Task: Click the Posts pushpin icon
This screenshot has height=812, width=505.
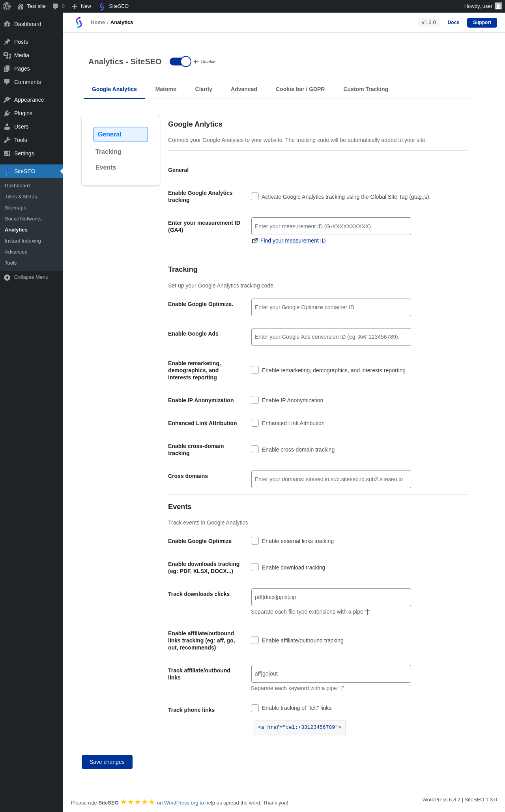Action: click(7, 42)
